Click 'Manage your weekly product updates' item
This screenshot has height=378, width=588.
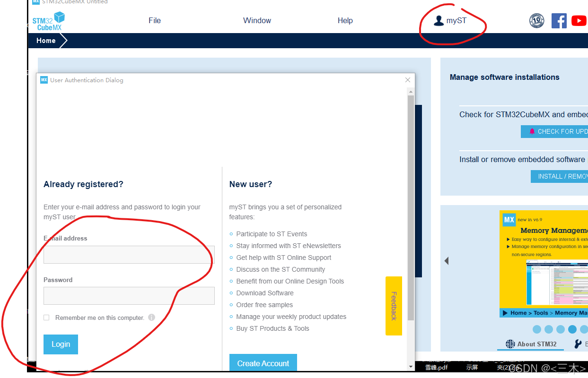[x=291, y=317]
